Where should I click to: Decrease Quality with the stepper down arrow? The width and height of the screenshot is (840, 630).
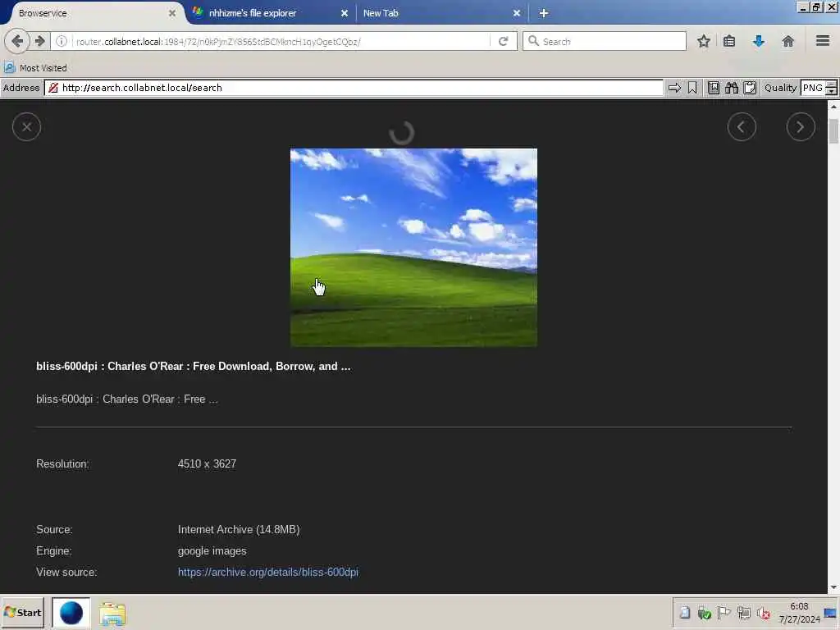pos(831,92)
